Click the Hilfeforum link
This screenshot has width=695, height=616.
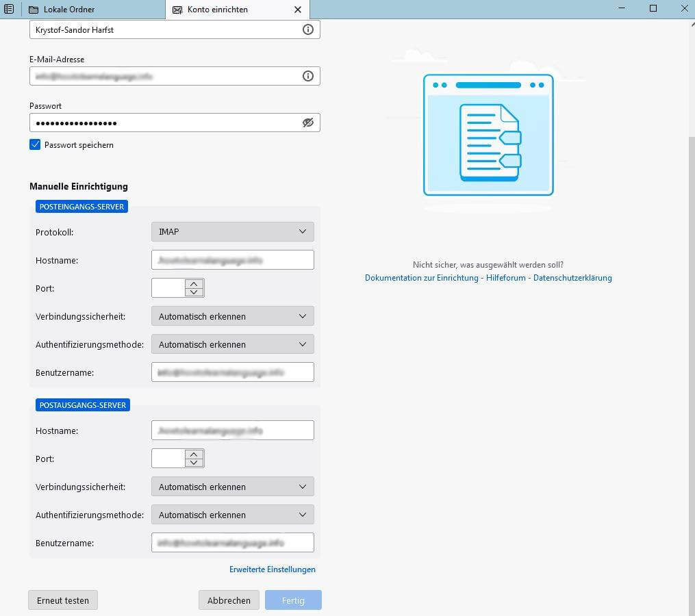[x=504, y=277]
